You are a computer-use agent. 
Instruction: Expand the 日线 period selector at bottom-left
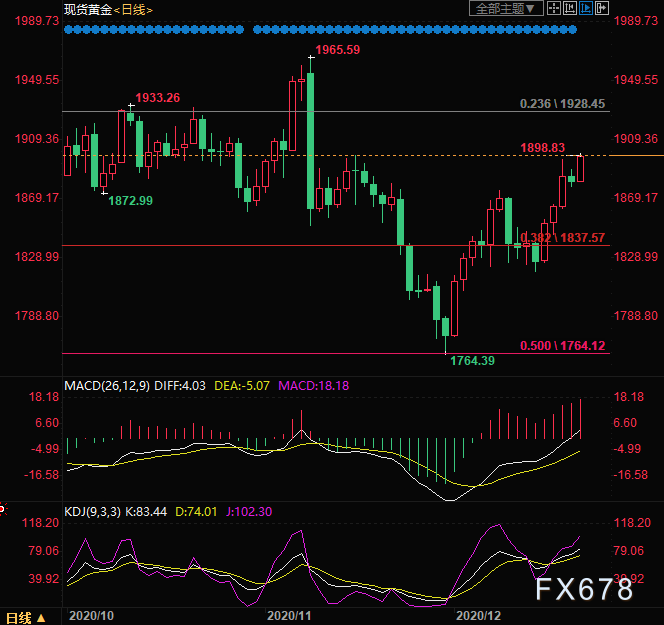pos(24,617)
